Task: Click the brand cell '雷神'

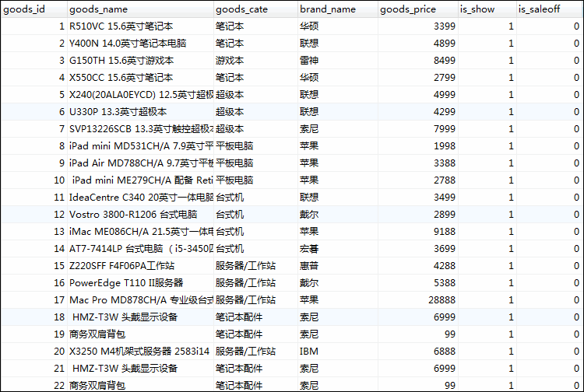Action: pyautogui.click(x=338, y=61)
